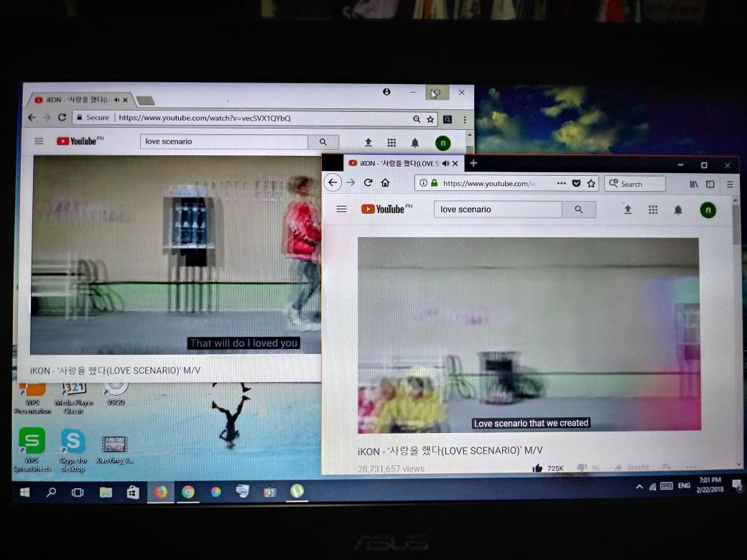Open the ENG language switcher

pyautogui.click(x=684, y=485)
